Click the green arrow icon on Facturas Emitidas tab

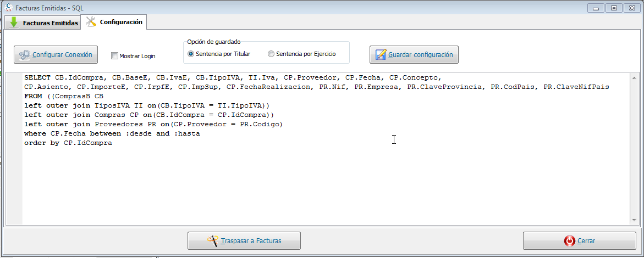tap(14, 23)
